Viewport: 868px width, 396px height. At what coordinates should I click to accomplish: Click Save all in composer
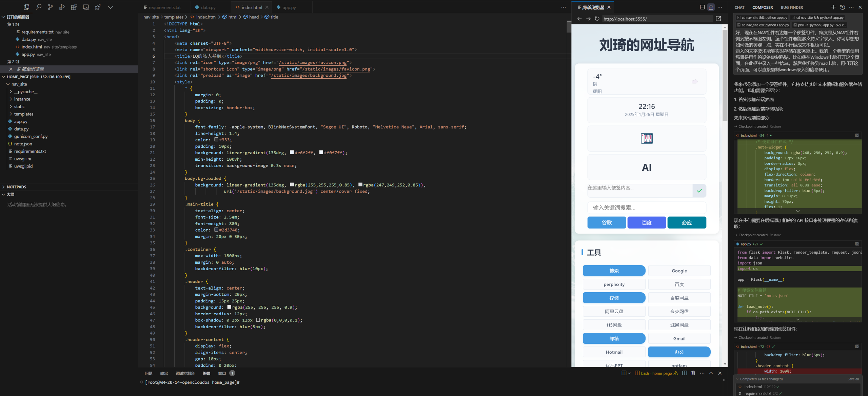click(x=853, y=379)
